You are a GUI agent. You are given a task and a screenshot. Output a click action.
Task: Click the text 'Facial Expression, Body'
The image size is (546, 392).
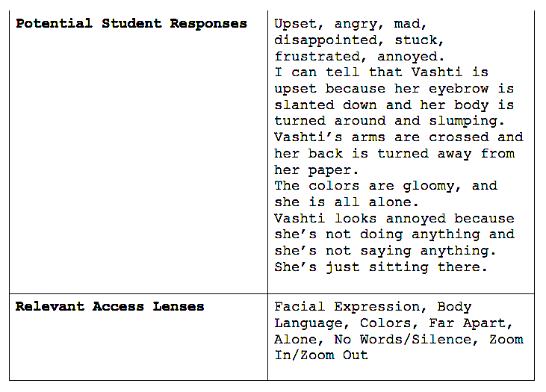point(373,307)
